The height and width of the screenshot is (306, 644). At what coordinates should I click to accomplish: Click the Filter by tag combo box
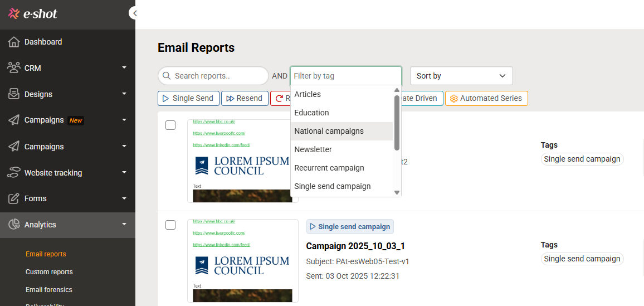(346, 76)
